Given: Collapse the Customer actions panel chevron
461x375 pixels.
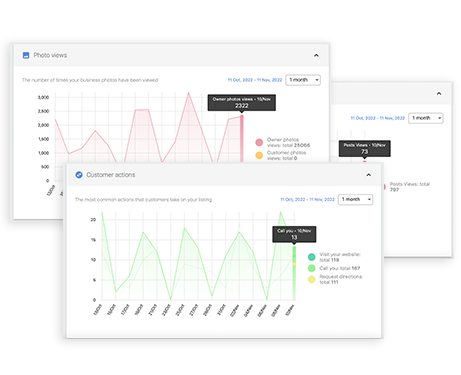Looking at the screenshot, I should click(369, 175).
